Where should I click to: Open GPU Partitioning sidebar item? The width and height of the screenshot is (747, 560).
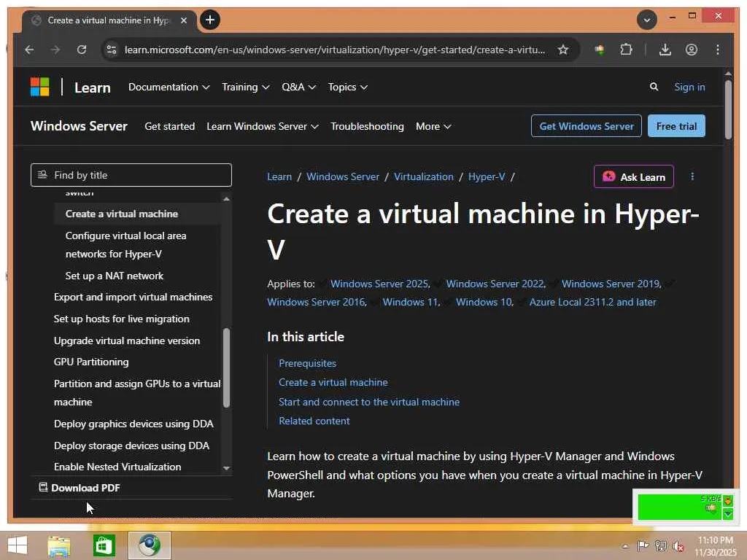click(91, 362)
